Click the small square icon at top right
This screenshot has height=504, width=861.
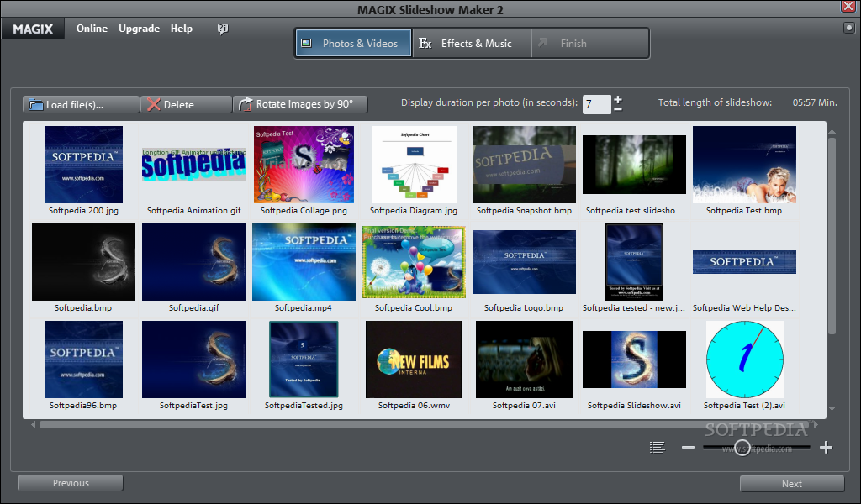(849, 28)
